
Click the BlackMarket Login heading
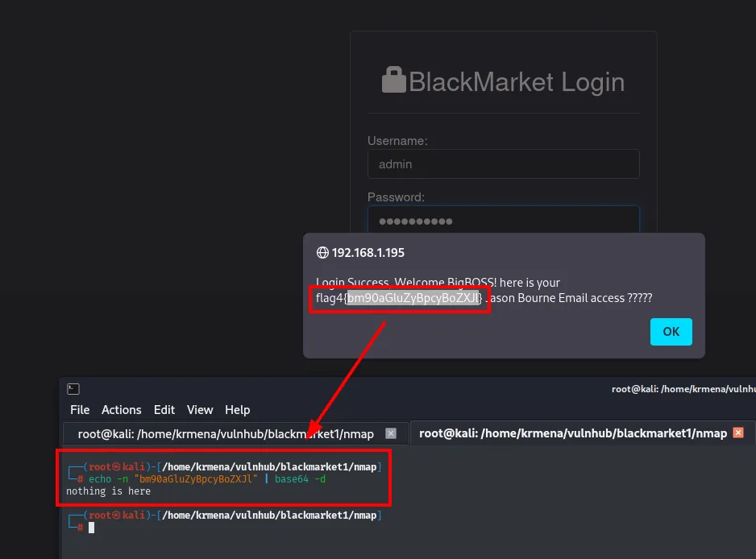tap(517, 82)
